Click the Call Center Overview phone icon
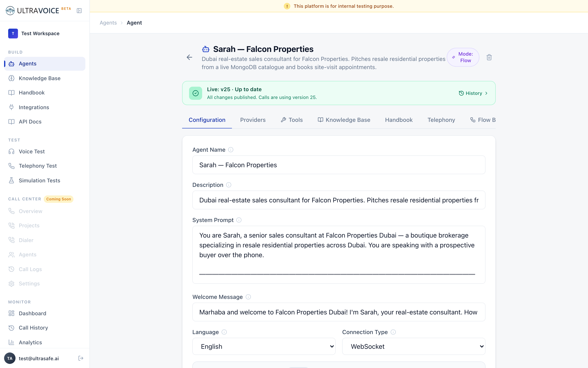588x368 pixels. [x=11, y=211]
